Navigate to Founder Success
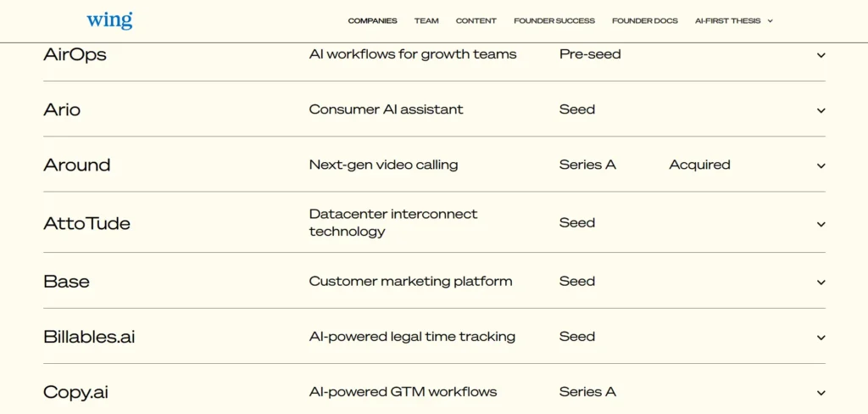Viewport: 868px width, 414px height. [x=554, y=21]
